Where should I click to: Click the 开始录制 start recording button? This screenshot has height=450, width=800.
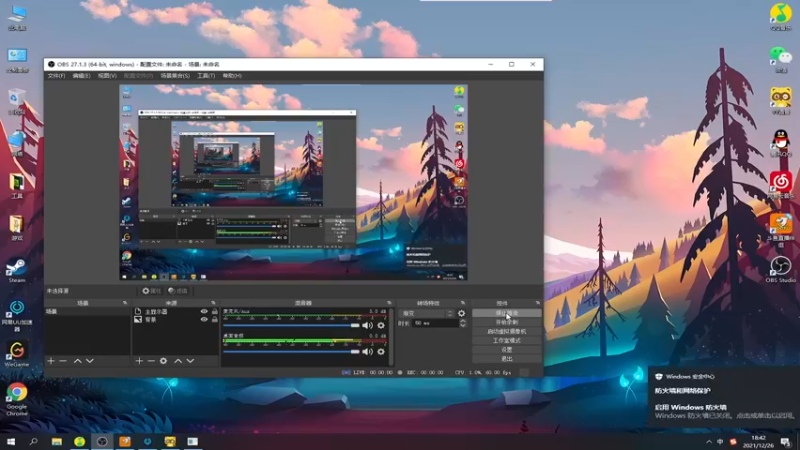(507, 322)
